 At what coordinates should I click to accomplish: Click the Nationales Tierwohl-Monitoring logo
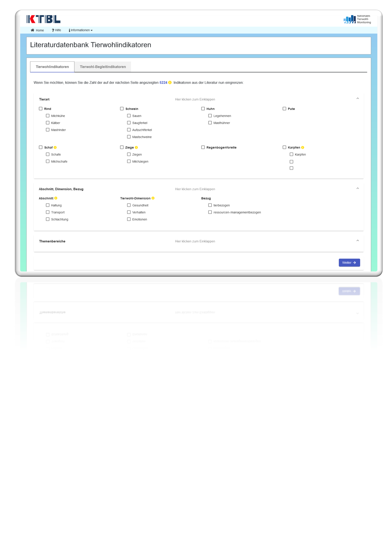[357, 19]
